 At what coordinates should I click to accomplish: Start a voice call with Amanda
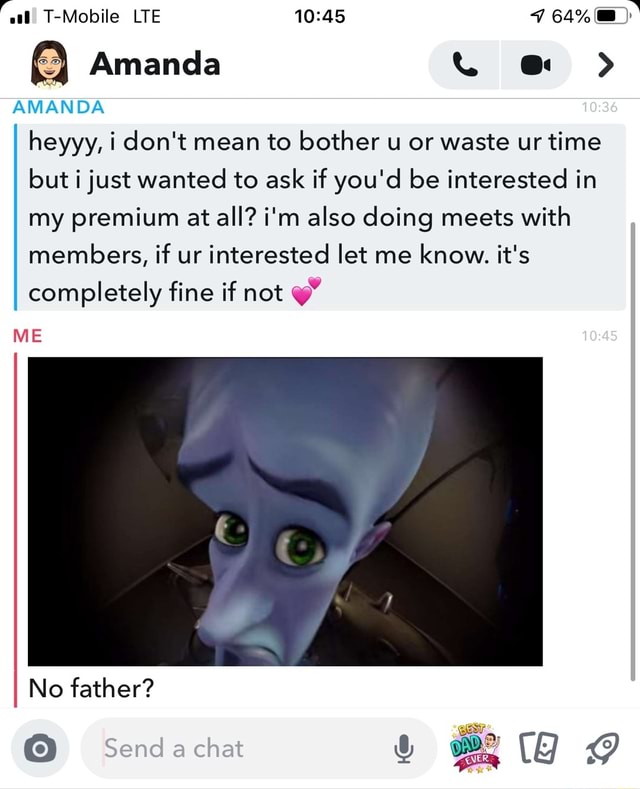(x=464, y=65)
